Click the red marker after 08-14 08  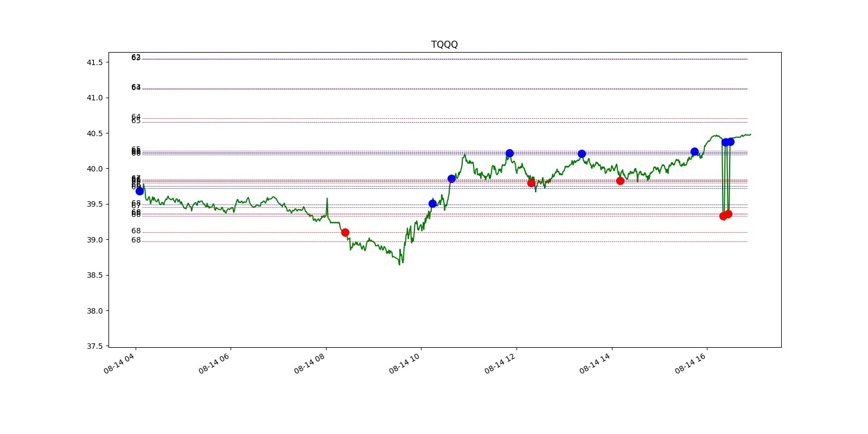345,232
